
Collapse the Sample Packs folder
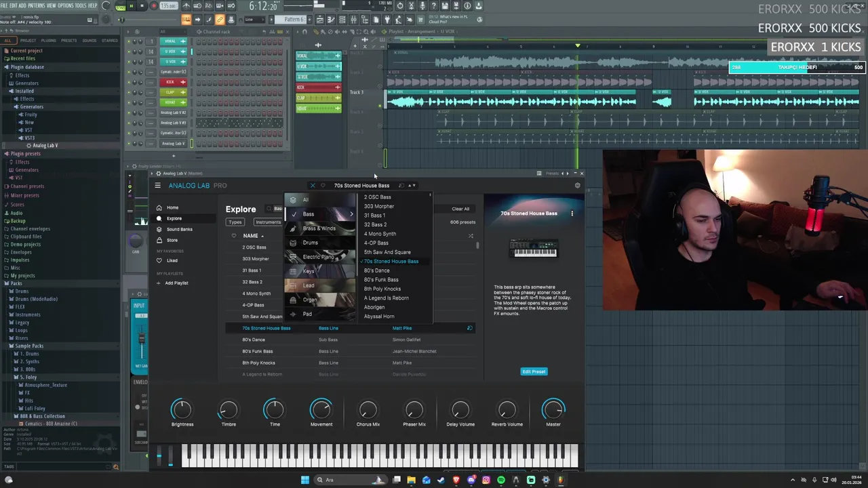29,346
